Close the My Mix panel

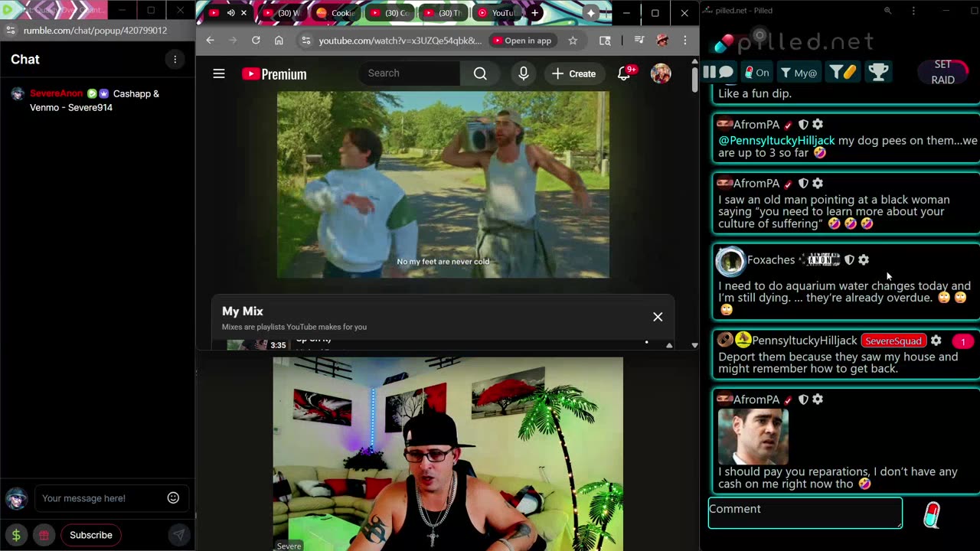[658, 317]
